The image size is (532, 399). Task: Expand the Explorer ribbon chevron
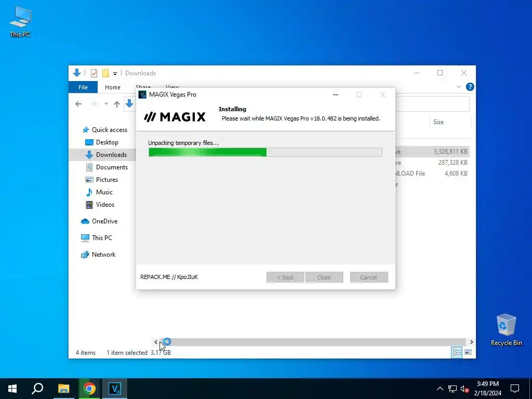[x=459, y=87]
